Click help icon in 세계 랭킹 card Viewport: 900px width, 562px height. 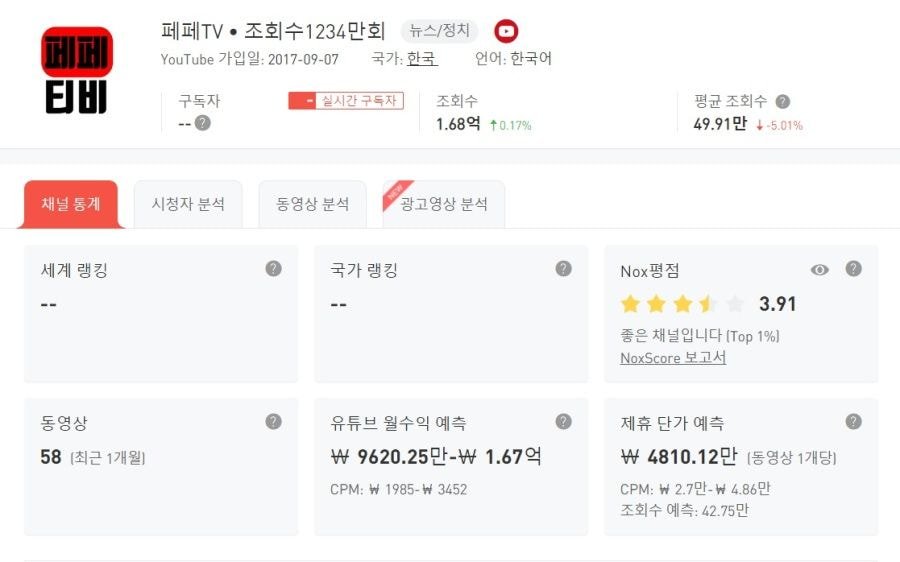tap(273, 269)
